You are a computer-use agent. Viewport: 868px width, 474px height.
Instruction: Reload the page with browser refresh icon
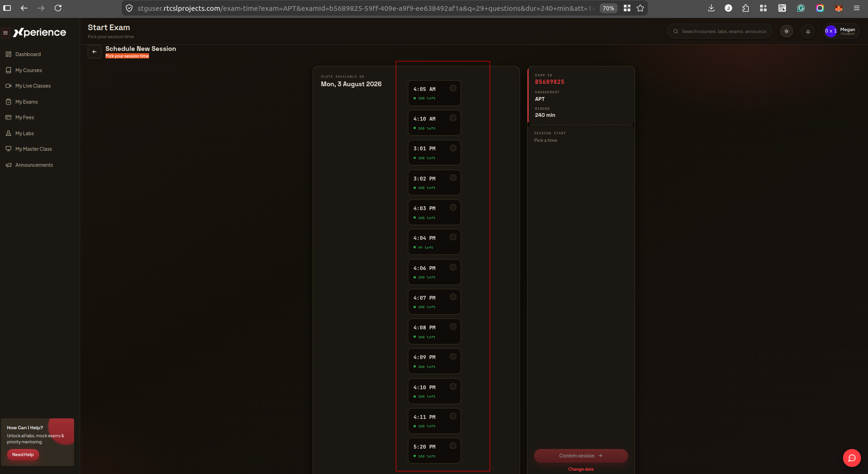click(58, 8)
